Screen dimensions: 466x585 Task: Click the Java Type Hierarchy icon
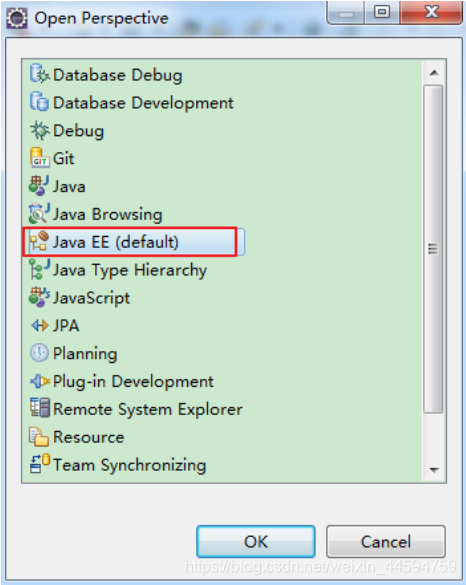tap(39, 269)
